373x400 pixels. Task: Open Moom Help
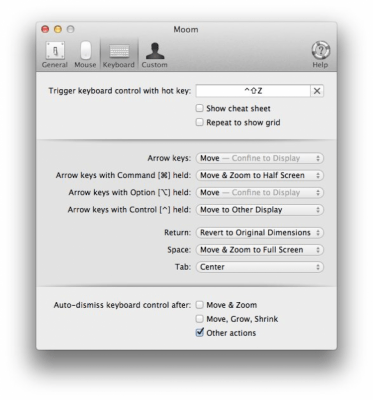click(x=320, y=55)
